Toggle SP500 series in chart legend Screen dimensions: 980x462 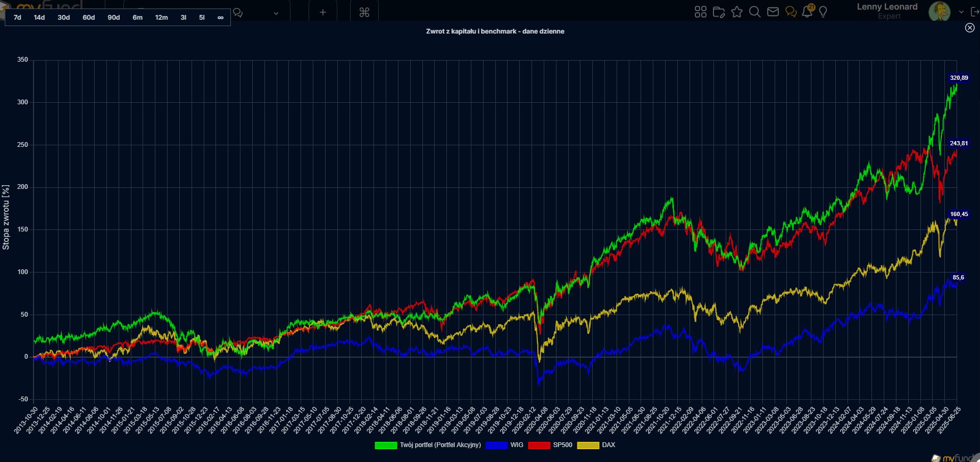pyautogui.click(x=550, y=445)
